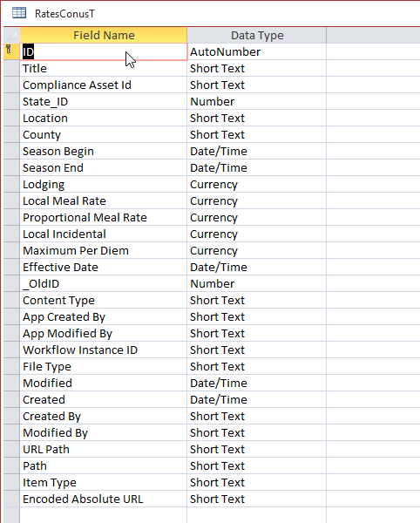The image size is (420, 523).
Task: Click the RatesConusT table icon
Action: point(18,13)
